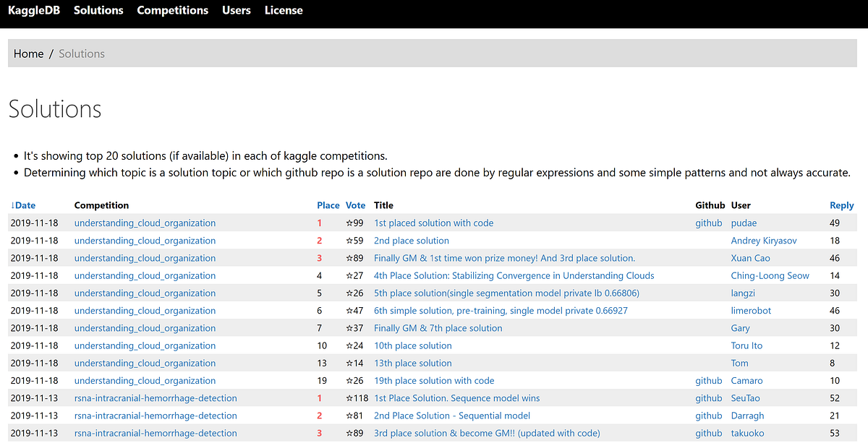
Task: Navigate to Home using the breadcrumb
Action: coord(28,53)
